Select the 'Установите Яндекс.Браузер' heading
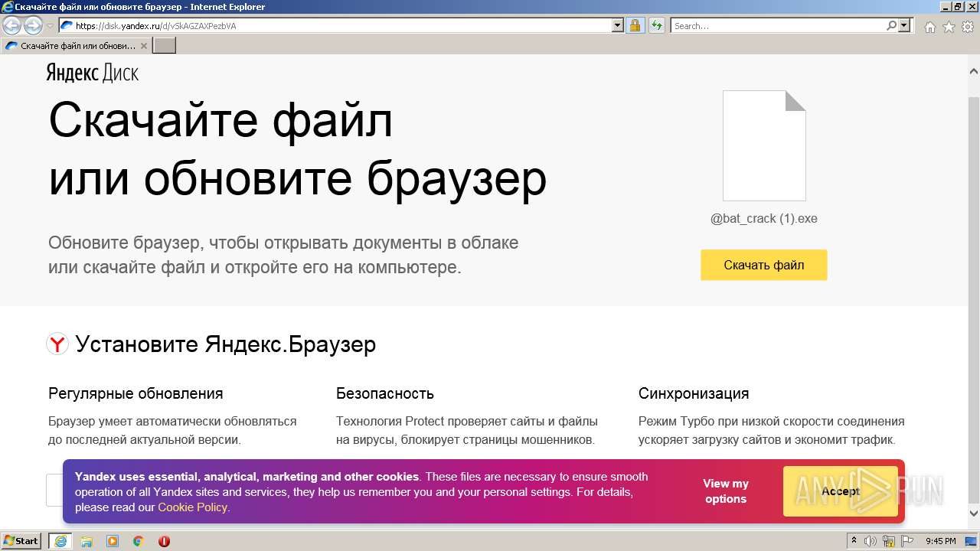980x551 pixels. click(x=226, y=344)
